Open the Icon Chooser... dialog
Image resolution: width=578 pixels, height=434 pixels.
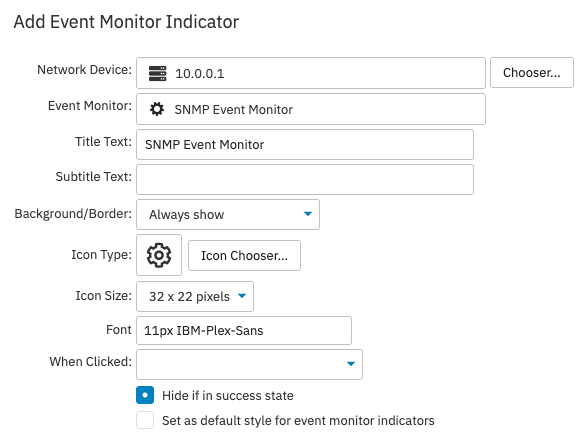pyautogui.click(x=244, y=256)
